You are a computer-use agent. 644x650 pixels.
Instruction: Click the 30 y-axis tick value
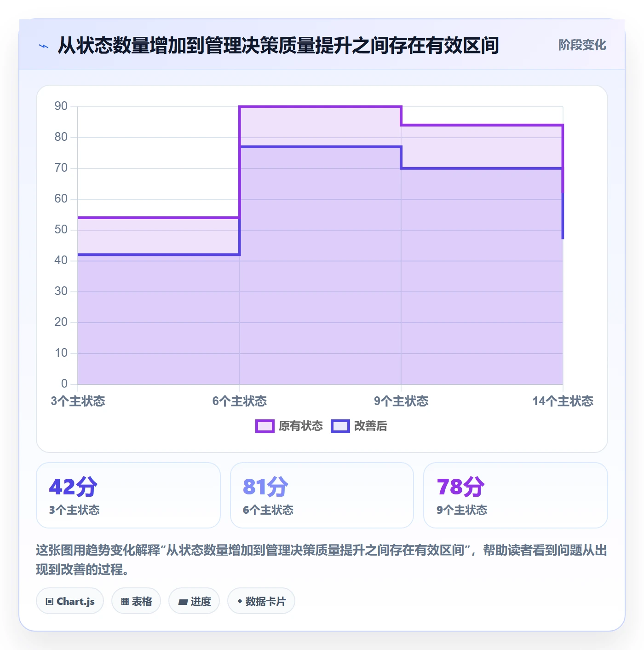coord(61,291)
